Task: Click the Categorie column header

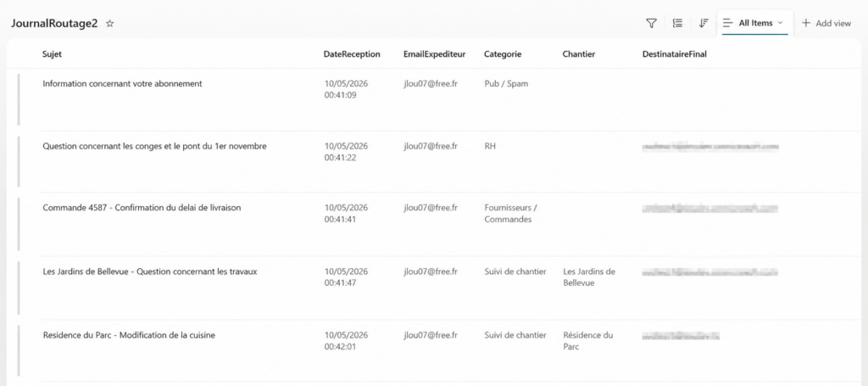Action: coord(503,54)
